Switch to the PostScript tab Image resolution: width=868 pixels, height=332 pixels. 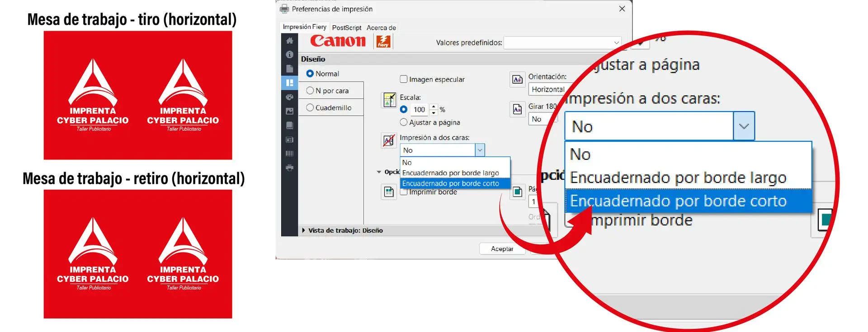pyautogui.click(x=347, y=28)
